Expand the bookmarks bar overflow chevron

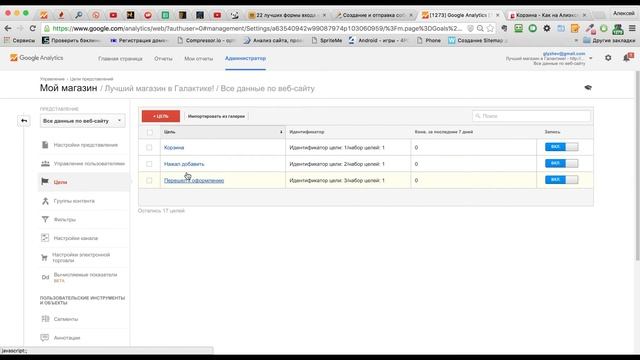coord(576,40)
